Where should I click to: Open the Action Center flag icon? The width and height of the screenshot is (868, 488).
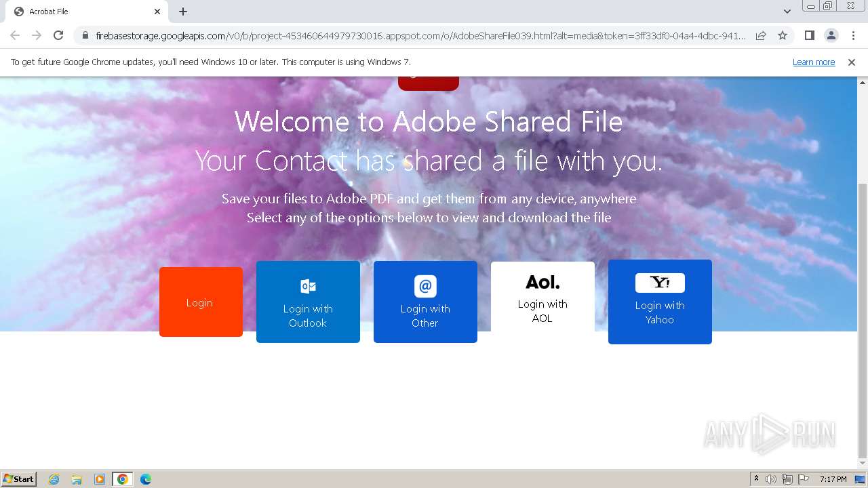pos(804,479)
